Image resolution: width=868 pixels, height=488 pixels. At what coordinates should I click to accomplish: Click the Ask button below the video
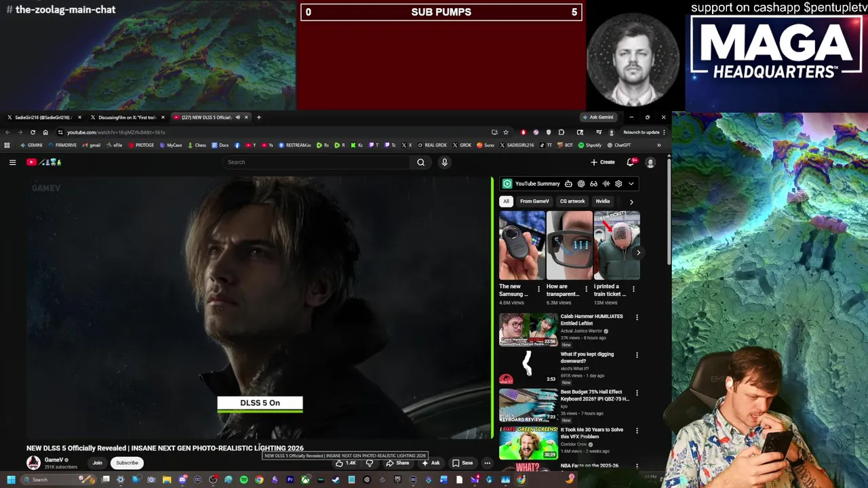[x=431, y=463]
